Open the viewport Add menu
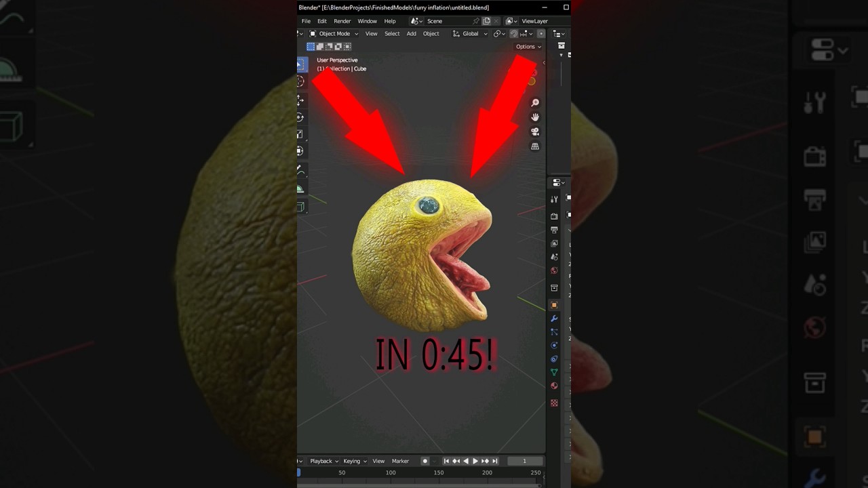 pyautogui.click(x=412, y=34)
